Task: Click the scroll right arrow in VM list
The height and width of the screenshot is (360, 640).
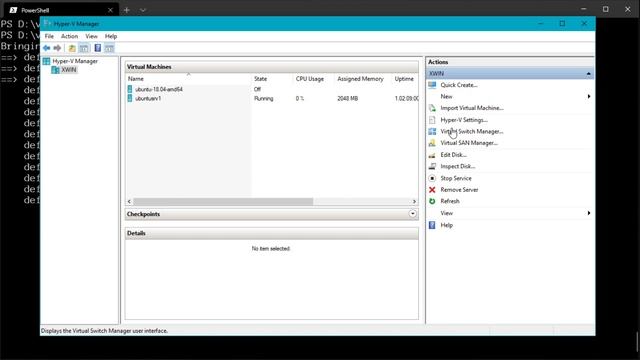Action: (414, 202)
